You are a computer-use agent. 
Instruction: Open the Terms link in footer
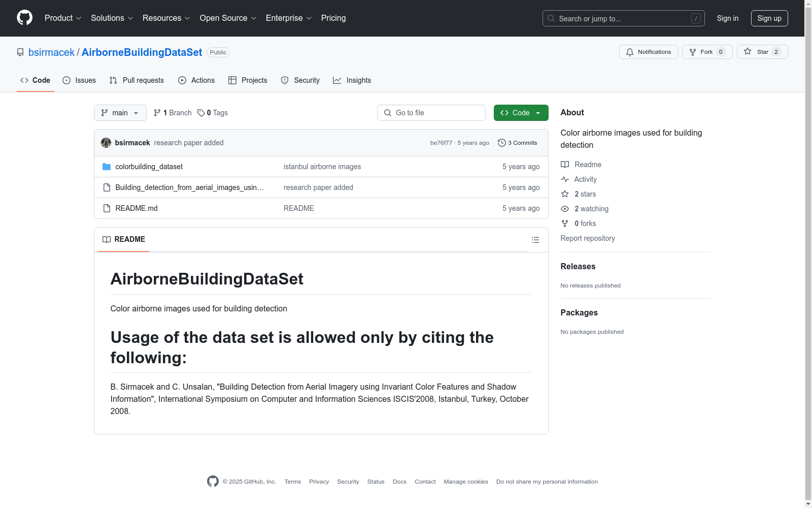click(x=293, y=482)
